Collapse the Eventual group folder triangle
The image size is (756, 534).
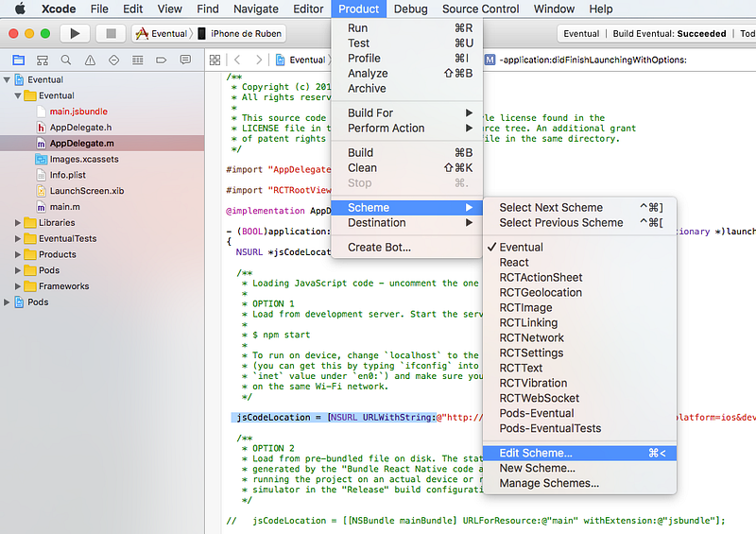tap(18, 95)
